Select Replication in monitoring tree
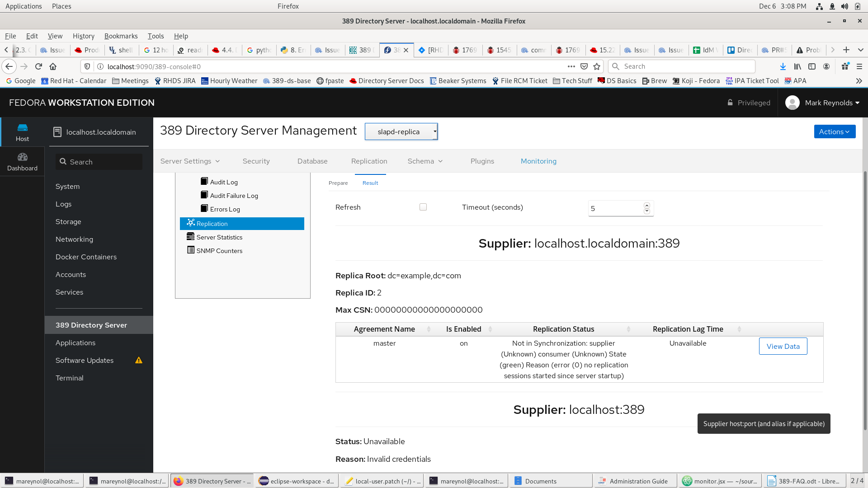868x488 pixels. click(242, 224)
